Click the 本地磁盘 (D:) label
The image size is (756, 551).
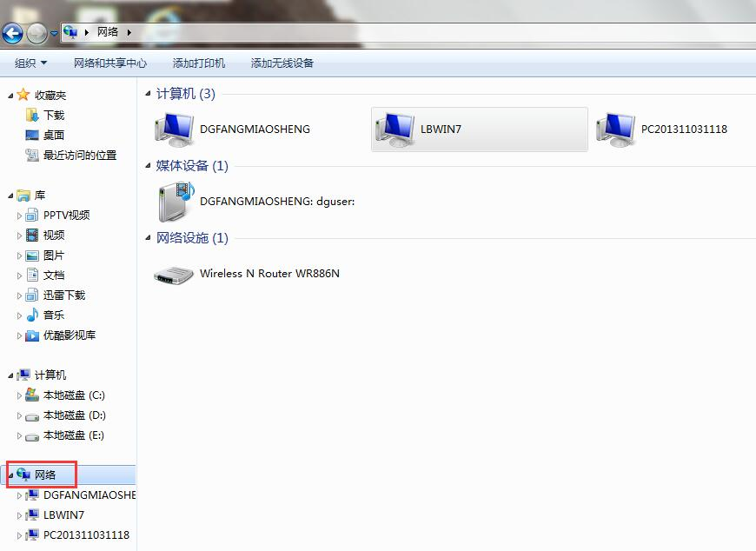(x=75, y=415)
